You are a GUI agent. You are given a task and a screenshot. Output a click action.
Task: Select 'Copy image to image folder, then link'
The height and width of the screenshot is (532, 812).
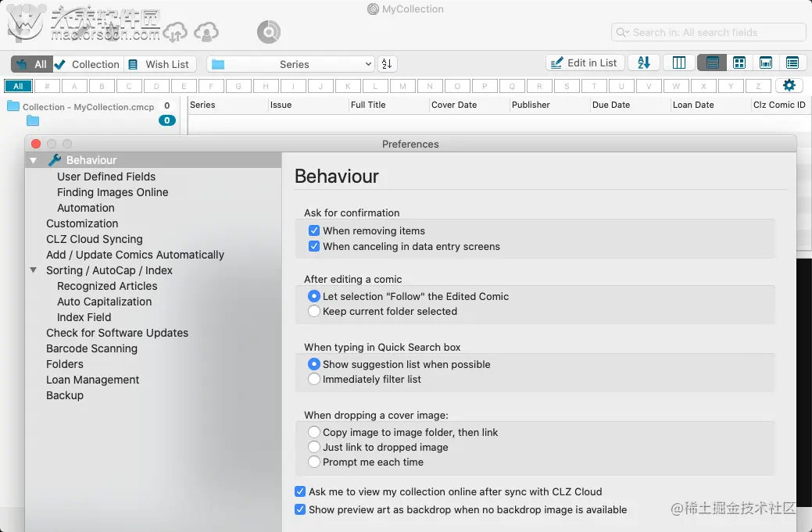[314, 431]
